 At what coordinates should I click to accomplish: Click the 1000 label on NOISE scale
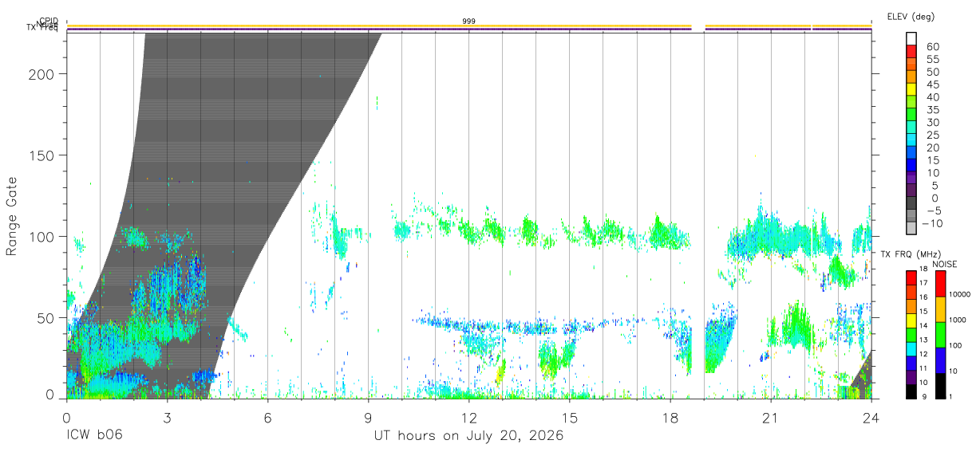958,320
